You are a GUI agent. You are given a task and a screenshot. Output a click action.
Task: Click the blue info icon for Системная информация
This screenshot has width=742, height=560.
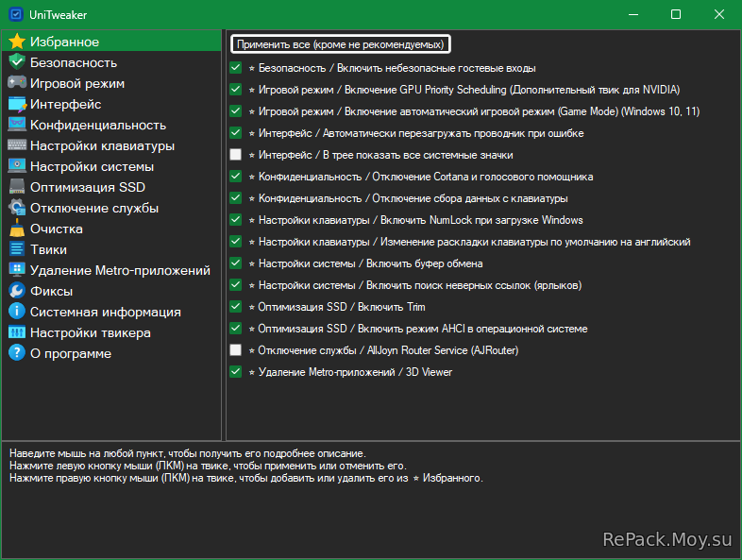(16, 312)
